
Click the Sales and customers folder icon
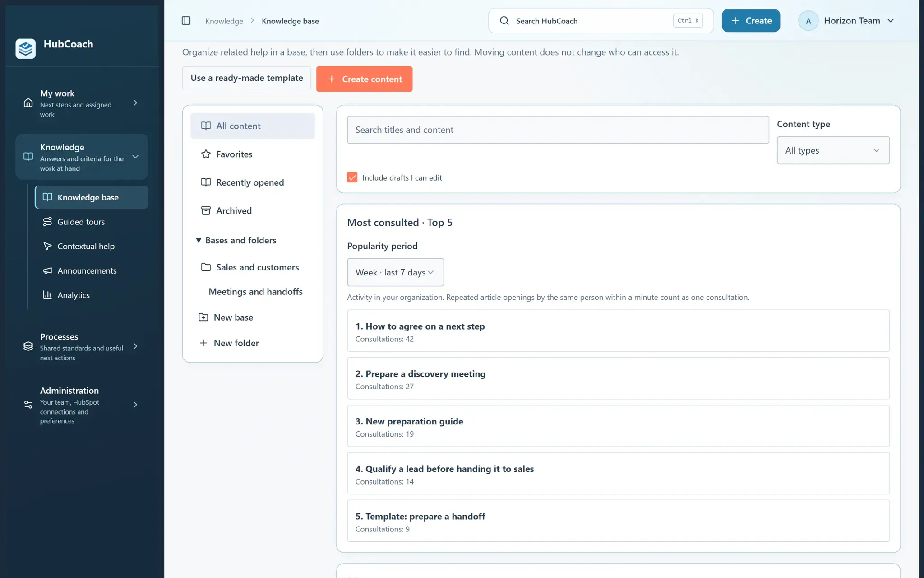pos(206,267)
